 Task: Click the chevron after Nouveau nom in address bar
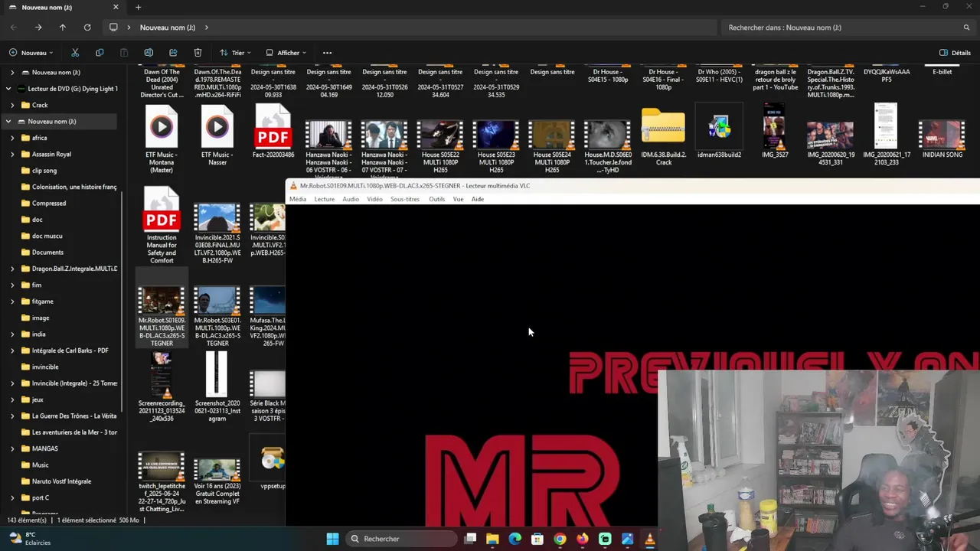click(206, 28)
